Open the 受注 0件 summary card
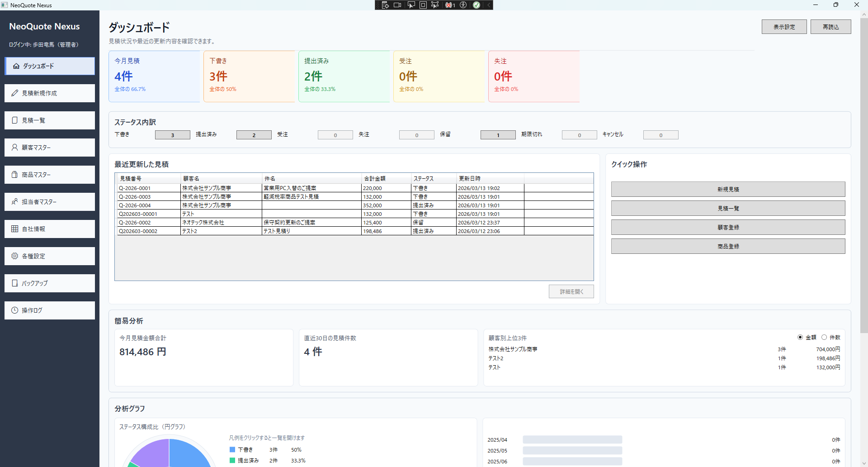Viewport: 868px width, 467px height. (x=439, y=76)
